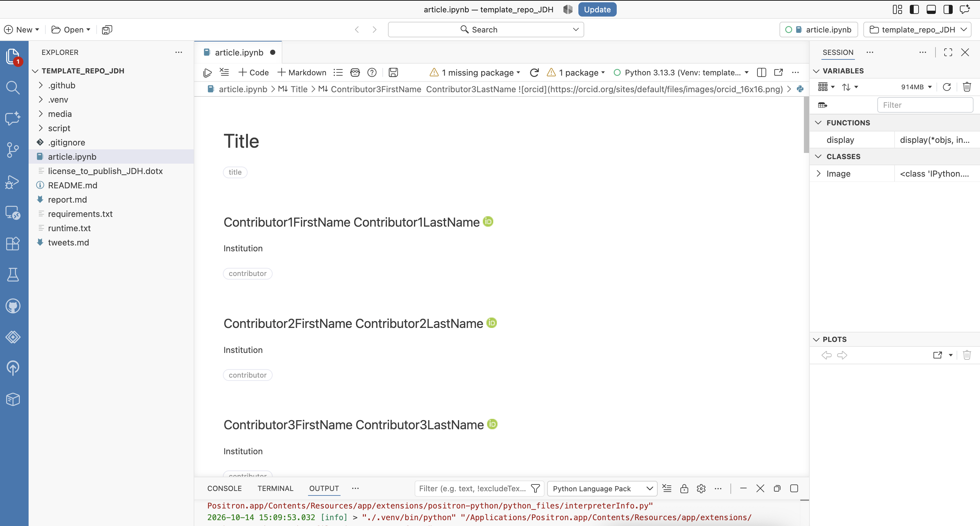The image size is (980, 526).
Task: Clear all outputs in notebook toolbar
Action: [225, 72]
